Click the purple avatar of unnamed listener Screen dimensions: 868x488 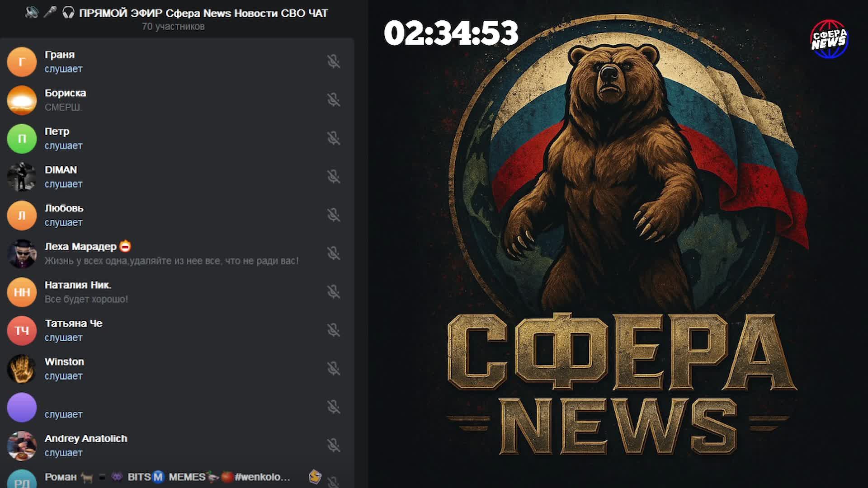[22, 407]
